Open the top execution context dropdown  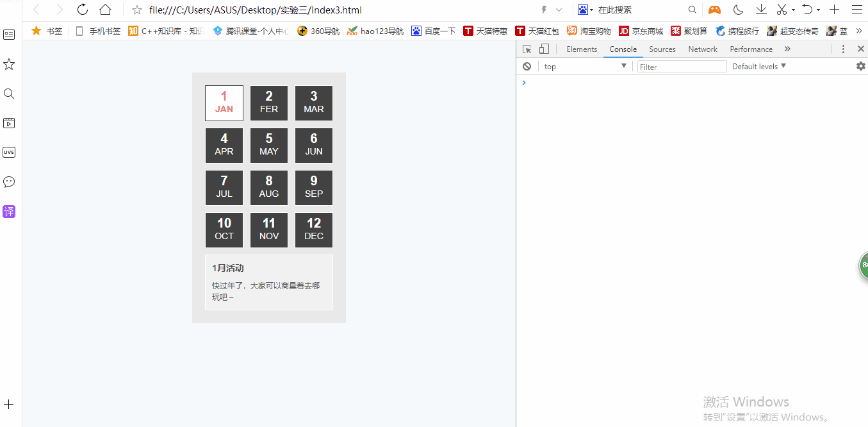coord(585,67)
